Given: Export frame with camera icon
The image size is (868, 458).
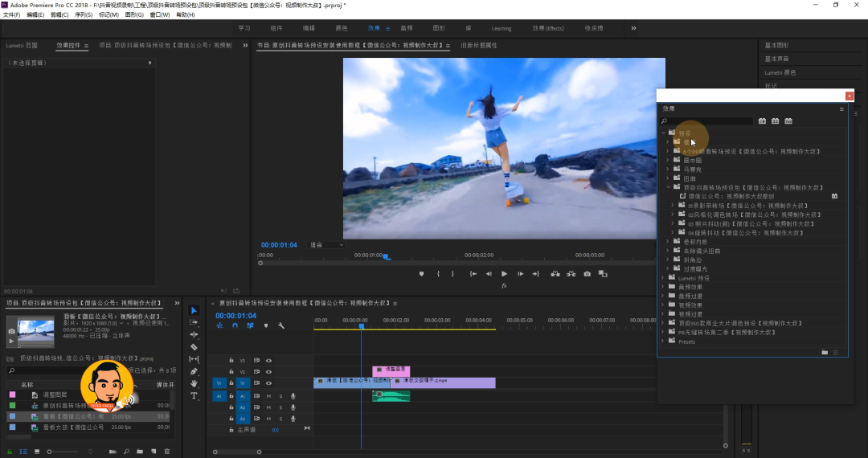Looking at the screenshot, I should point(587,274).
